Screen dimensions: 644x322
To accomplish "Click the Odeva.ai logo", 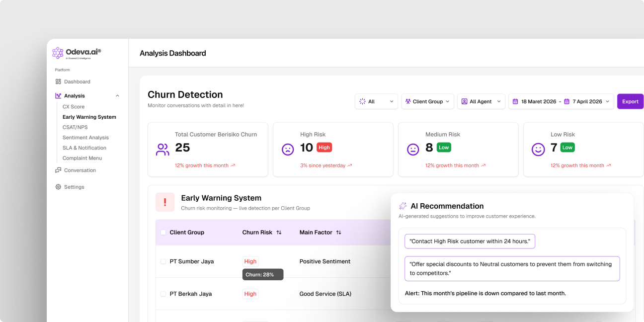I will 77,53.
